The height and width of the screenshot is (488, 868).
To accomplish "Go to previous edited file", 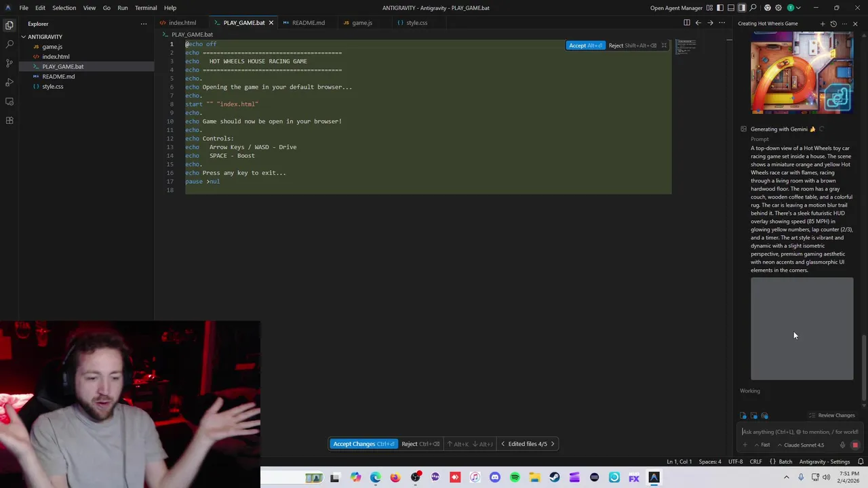I will point(502,444).
